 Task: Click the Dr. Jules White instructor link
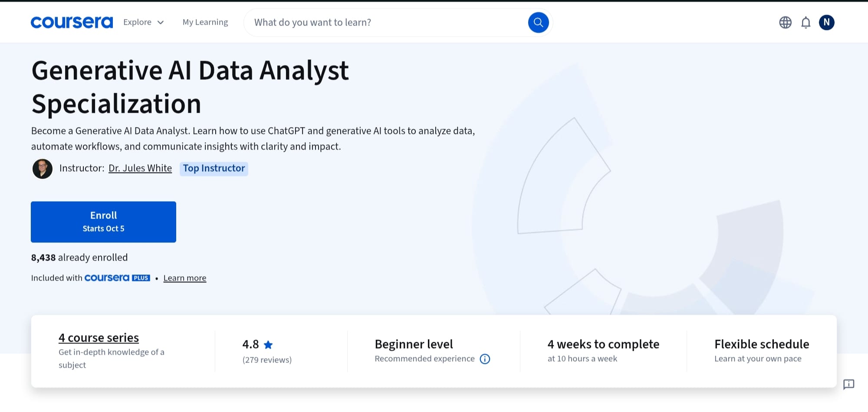140,168
